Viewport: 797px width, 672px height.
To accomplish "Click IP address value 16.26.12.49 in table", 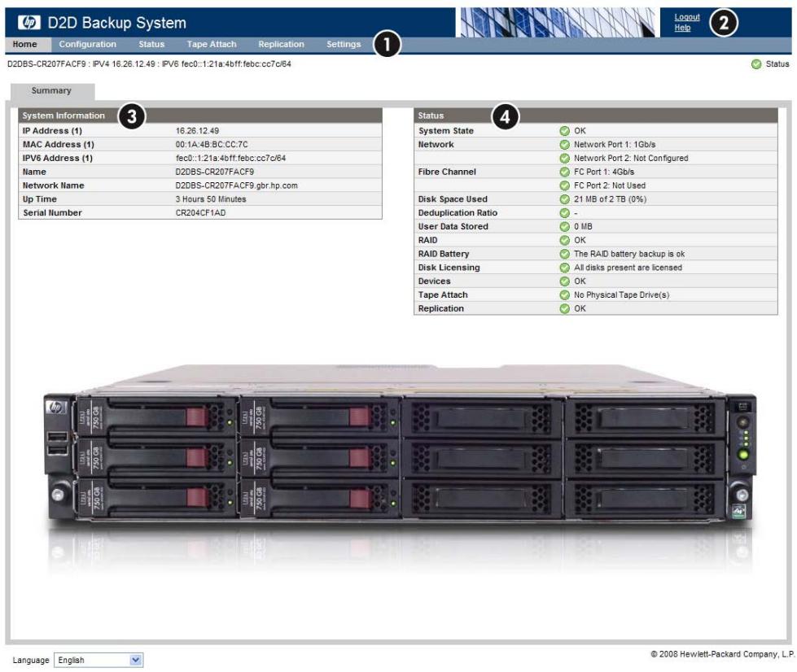I will pyautogui.click(x=197, y=131).
